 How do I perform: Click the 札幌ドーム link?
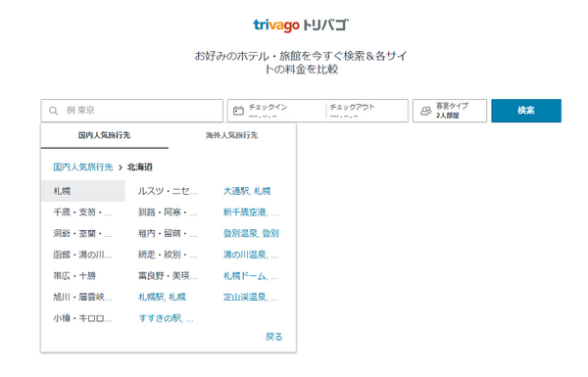(x=251, y=276)
